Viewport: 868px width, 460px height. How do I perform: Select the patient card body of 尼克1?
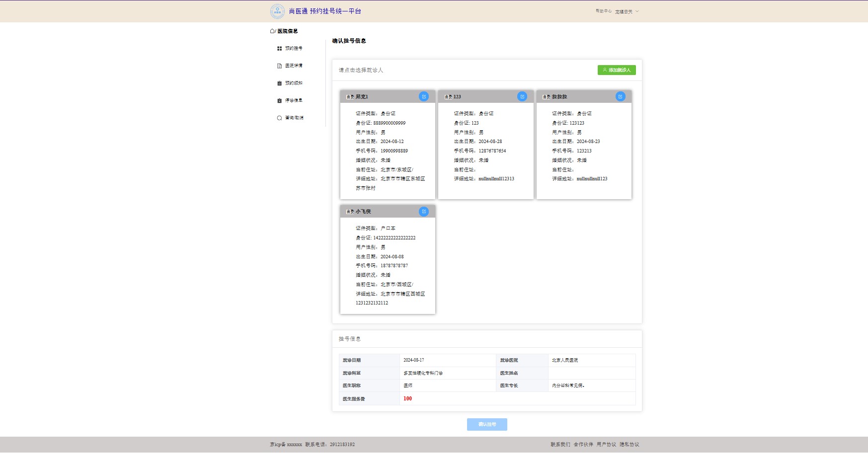pos(388,151)
